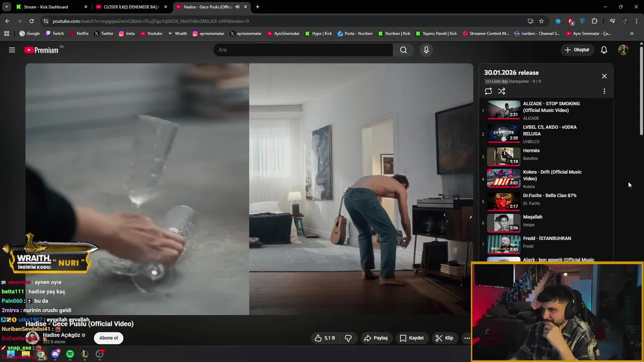Viewport: 644px width, 362px height.
Task: Show more bookmarks chevron
Action: click(x=632, y=34)
